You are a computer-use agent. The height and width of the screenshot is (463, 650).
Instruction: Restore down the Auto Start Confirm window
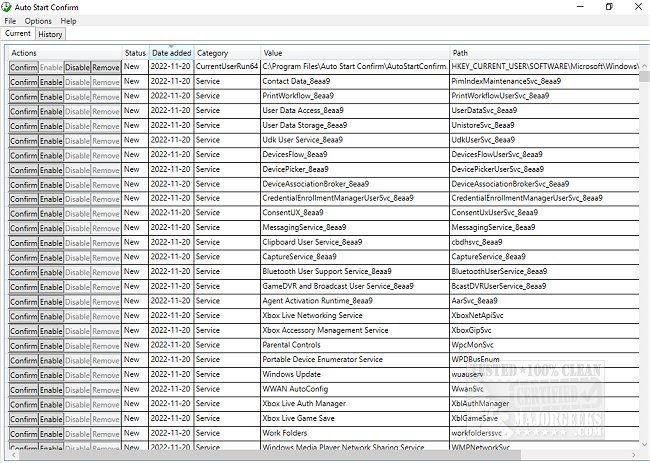coord(609,7)
